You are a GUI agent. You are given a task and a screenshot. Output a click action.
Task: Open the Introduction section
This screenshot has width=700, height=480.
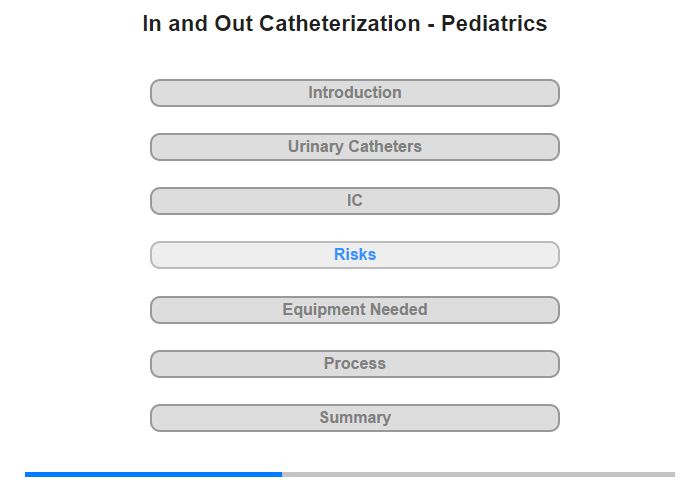coord(354,93)
